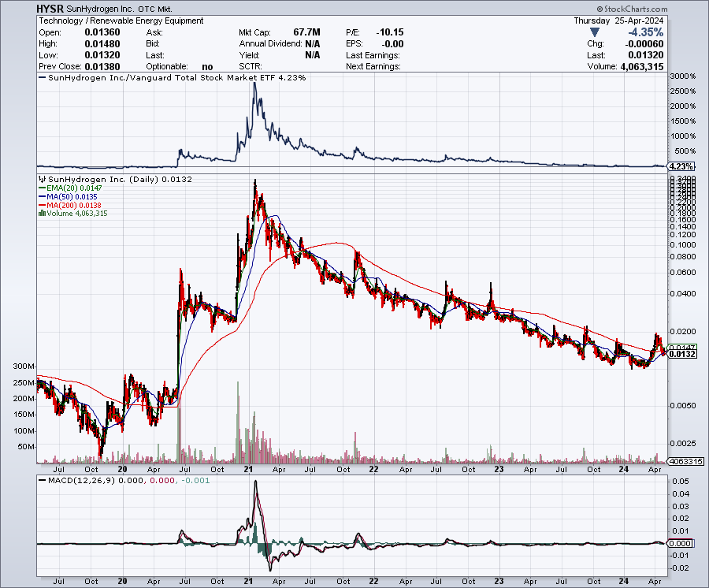Screen dimensions: 709x588
Task: Click the down-triangle icon beside -4.35%
Action: click(x=595, y=32)
